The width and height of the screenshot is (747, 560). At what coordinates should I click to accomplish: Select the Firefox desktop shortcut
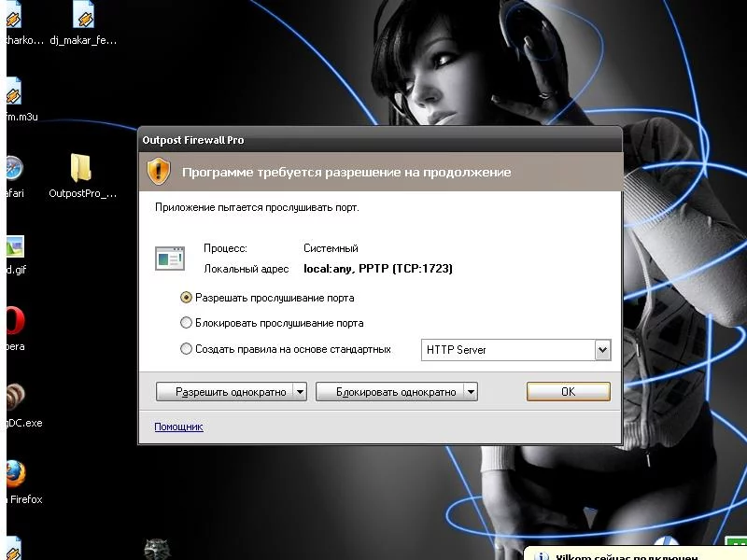coord(16,474)
